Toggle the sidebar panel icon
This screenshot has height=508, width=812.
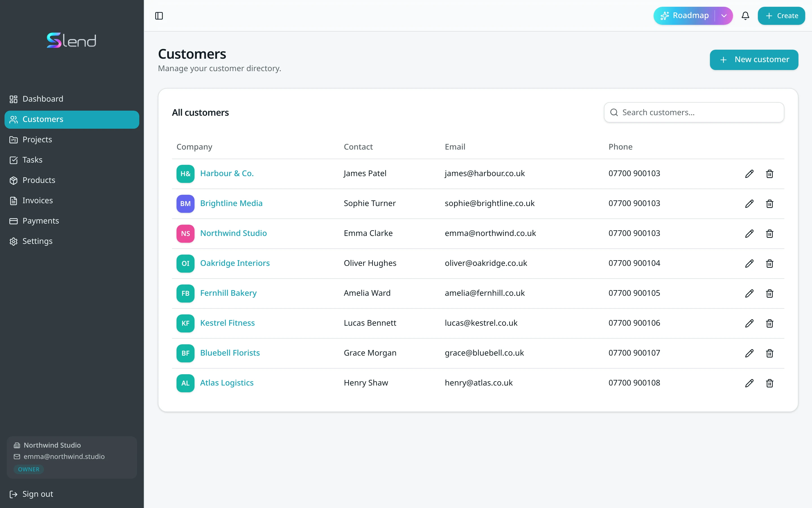coord(159,16)
